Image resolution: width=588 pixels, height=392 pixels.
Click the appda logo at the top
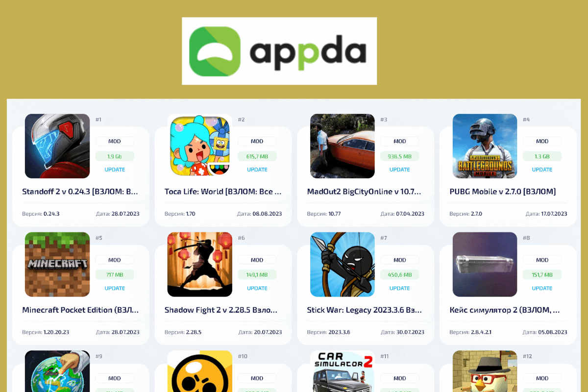pyautogui.click(x=279, y=51)
